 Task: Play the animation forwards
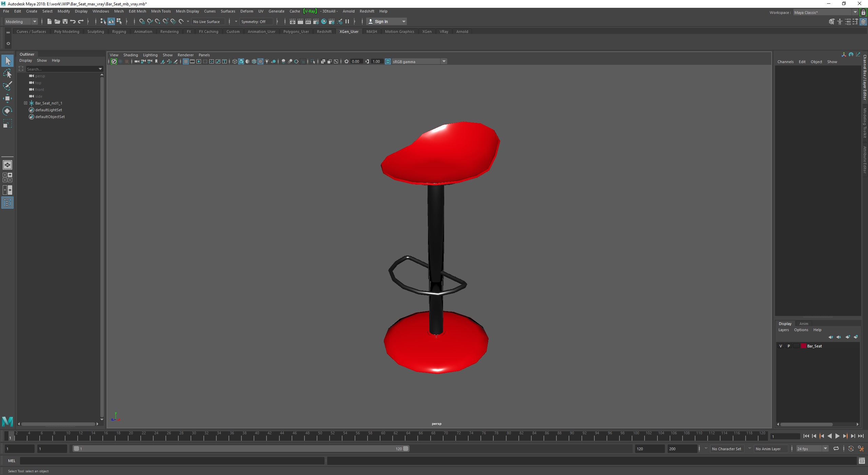(837, 436)
